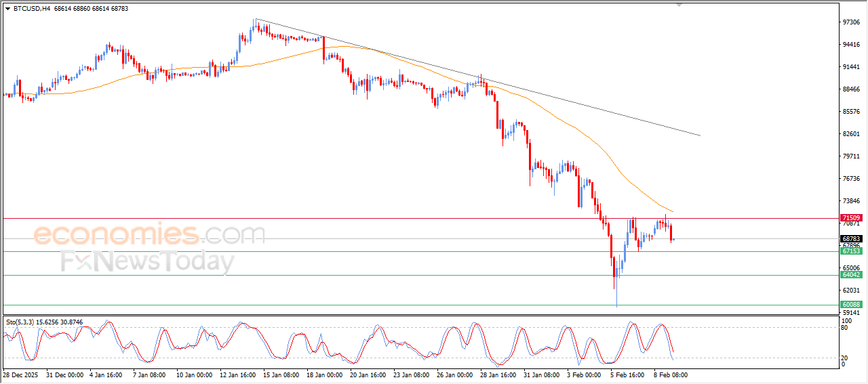This screenshot has height=384, width=868.
Task: Click the 26 Jan 00:00 date label
Action: pyautogui.click(x=455, y=374)
